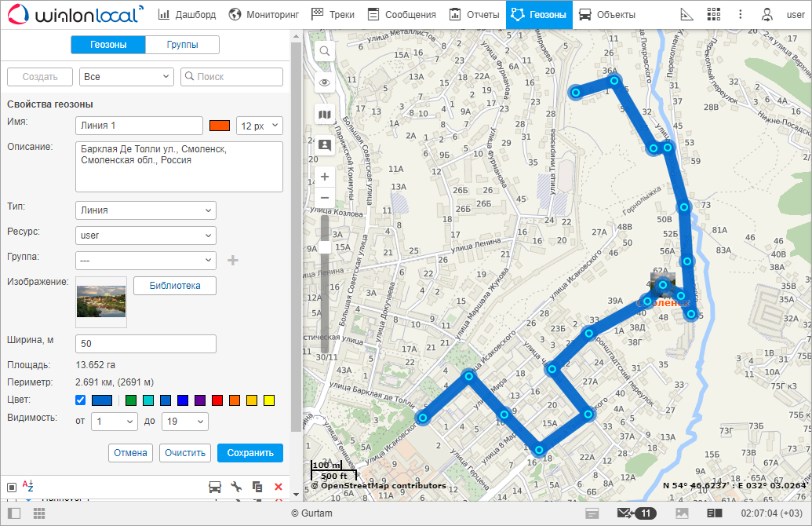Screen dimensions: 812x526
Task: Pick the yellow color swatch
Action: 269,400
